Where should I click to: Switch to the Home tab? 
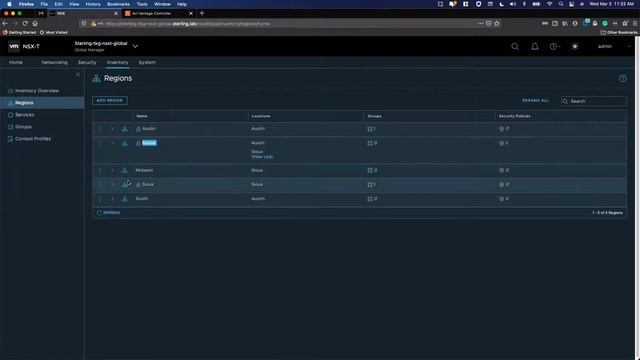click(x=16, y=62)
